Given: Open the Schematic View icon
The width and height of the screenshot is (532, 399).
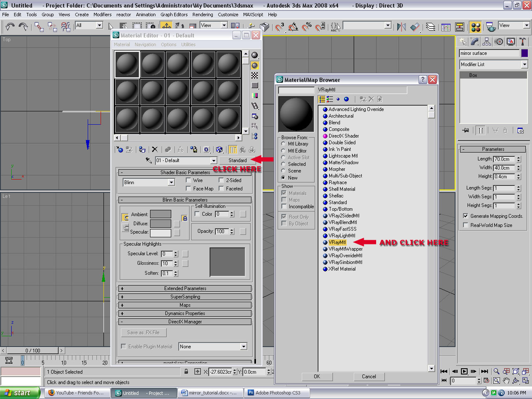Looking at the screenshot, I should pos(460,27).
